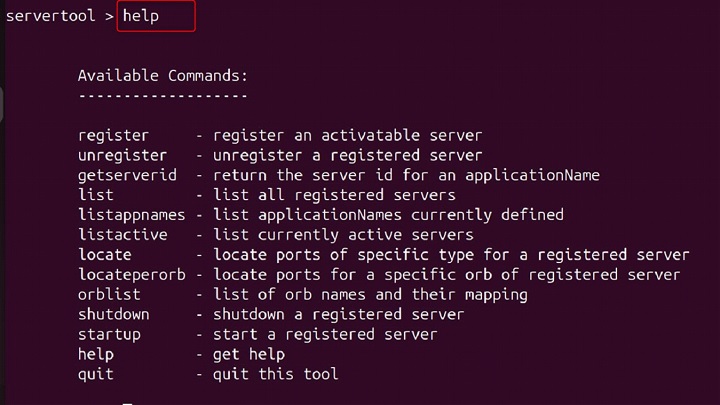Image resolution: width=720 pixels, height=405 pixels.
Task: Select the startup command entry
Action: click(x=109, y=335)
